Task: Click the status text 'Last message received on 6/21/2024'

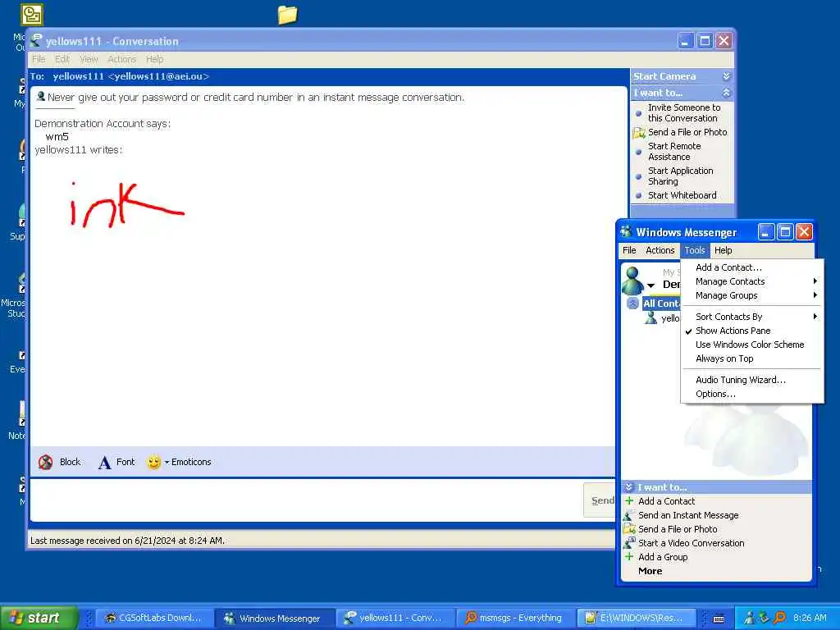Action: [x=127, y=541]
